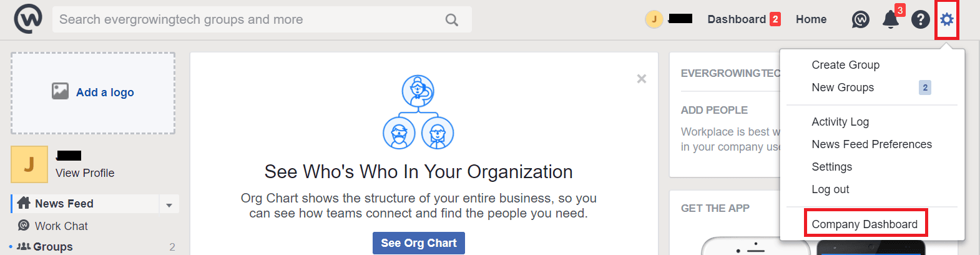The image size is (980, 255).
Task: Click the help question mark icon
Action: click(x=920, y=20)
